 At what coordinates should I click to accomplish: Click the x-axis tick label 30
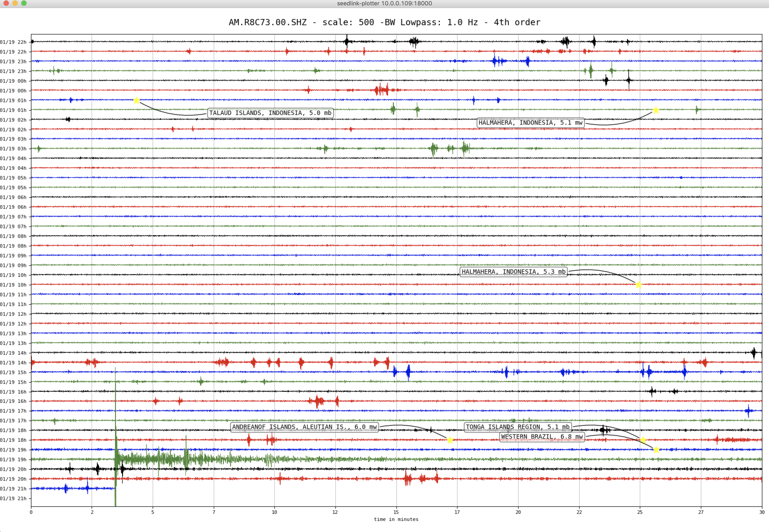pyautogui.click(x=762, y=512)
